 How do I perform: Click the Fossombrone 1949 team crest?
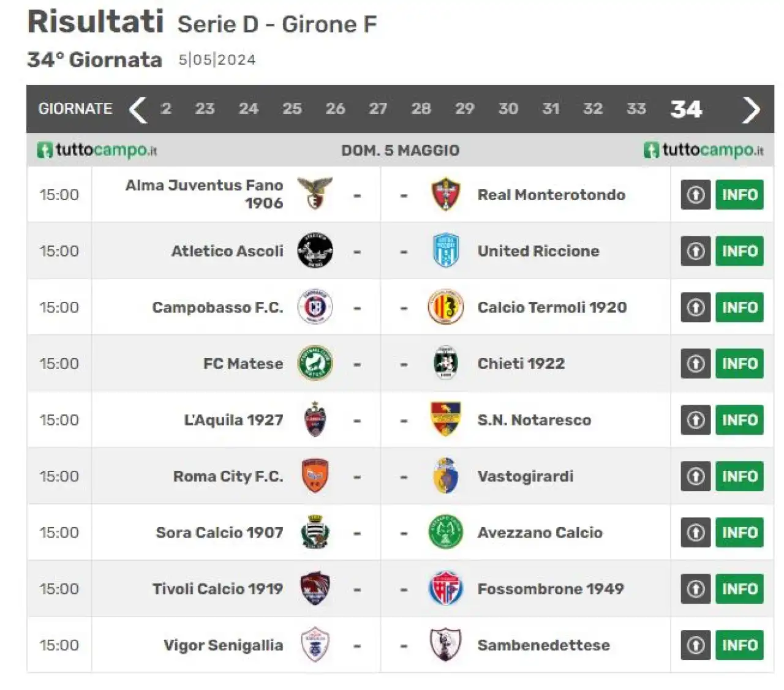[445, 588]
